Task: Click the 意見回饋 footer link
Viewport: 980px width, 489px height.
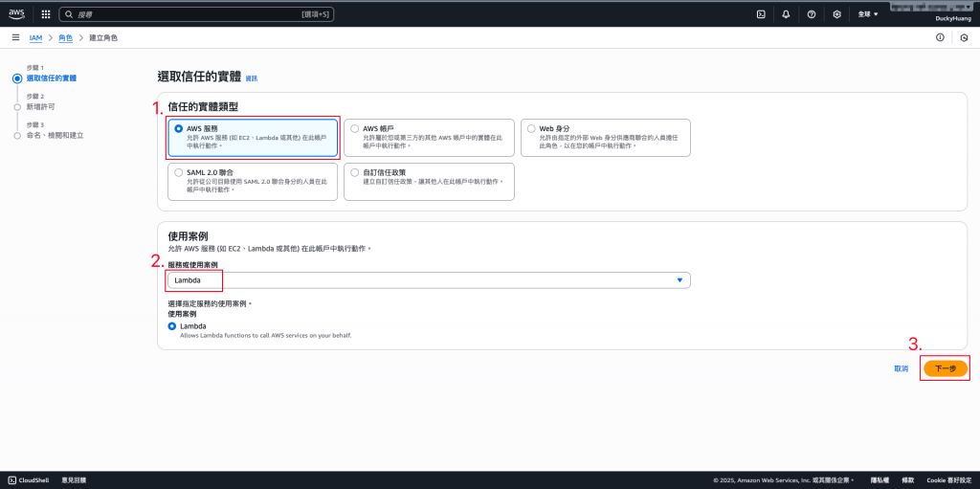Action: (74, 480)
